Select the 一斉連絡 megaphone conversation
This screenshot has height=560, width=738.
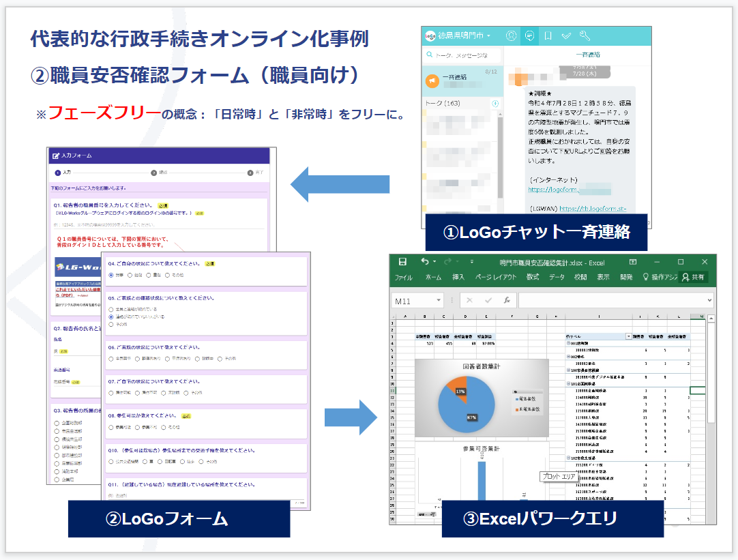(x=462, y=81)
